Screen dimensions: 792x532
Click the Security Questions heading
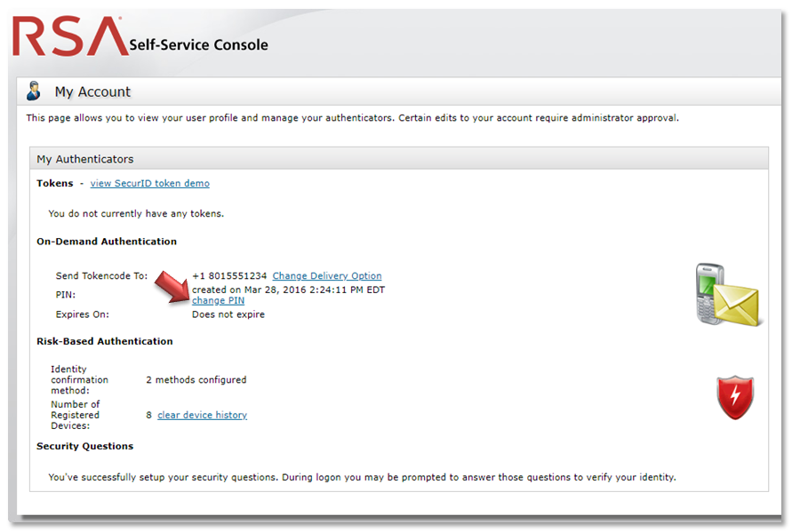[86, 446]
